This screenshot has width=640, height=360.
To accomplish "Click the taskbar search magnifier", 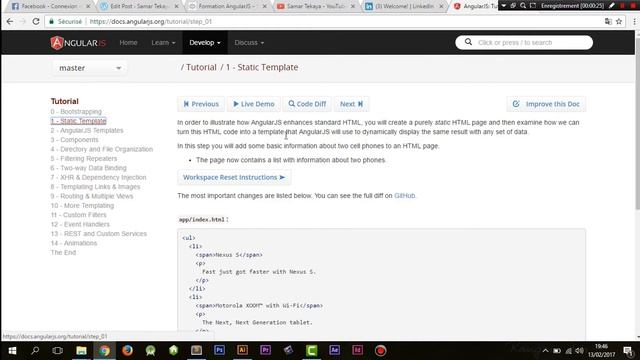I will point(35,351).
